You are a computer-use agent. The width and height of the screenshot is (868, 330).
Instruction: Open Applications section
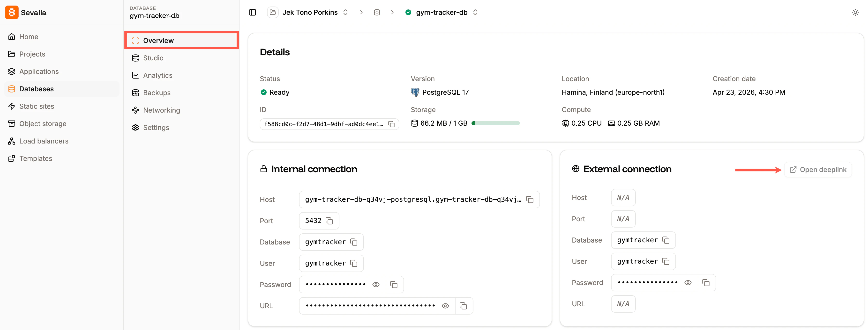[x=62, y=71]
